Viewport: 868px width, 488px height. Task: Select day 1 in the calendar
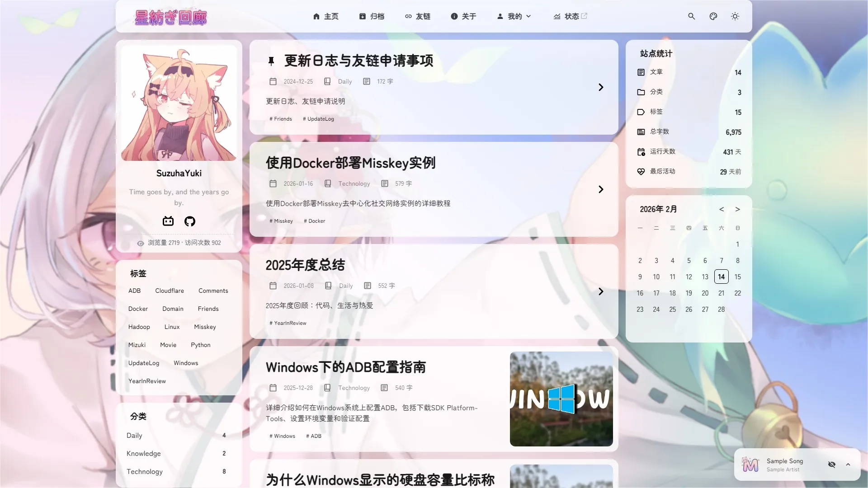click(738, 244)
